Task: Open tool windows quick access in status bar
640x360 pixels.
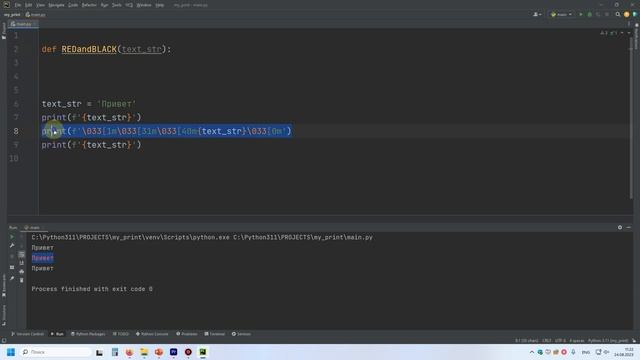Action: click(4, 340)
